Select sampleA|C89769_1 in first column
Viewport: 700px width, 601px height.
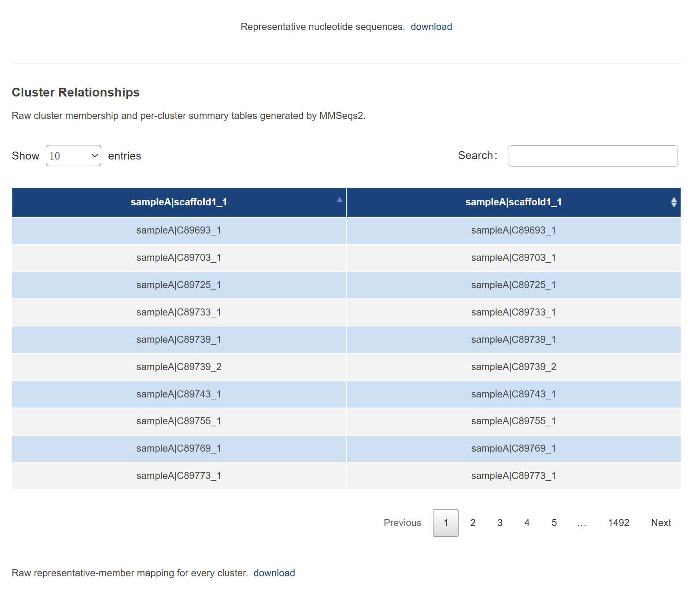(x=179, y=449)
